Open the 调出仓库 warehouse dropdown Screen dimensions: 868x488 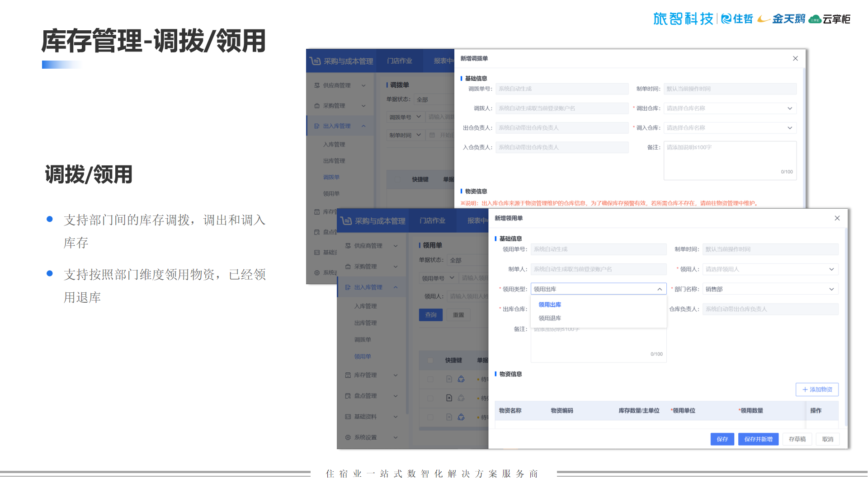click(x=729, y=108)
